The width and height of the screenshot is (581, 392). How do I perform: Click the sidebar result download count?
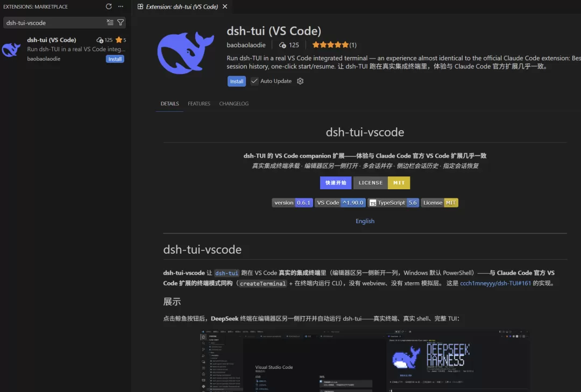click(x=104, y=40)
